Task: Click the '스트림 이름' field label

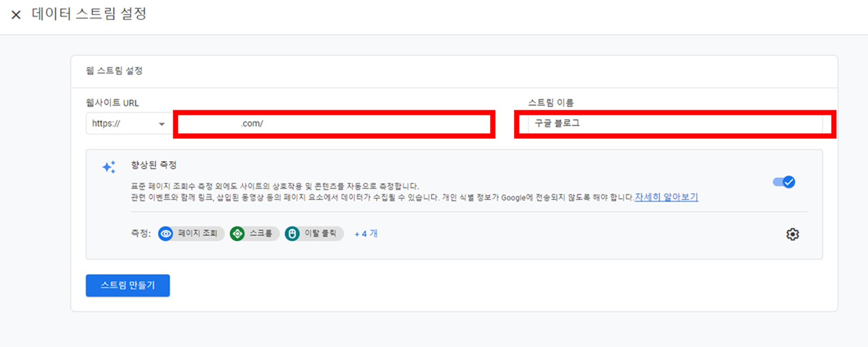Action: point(551,102)
